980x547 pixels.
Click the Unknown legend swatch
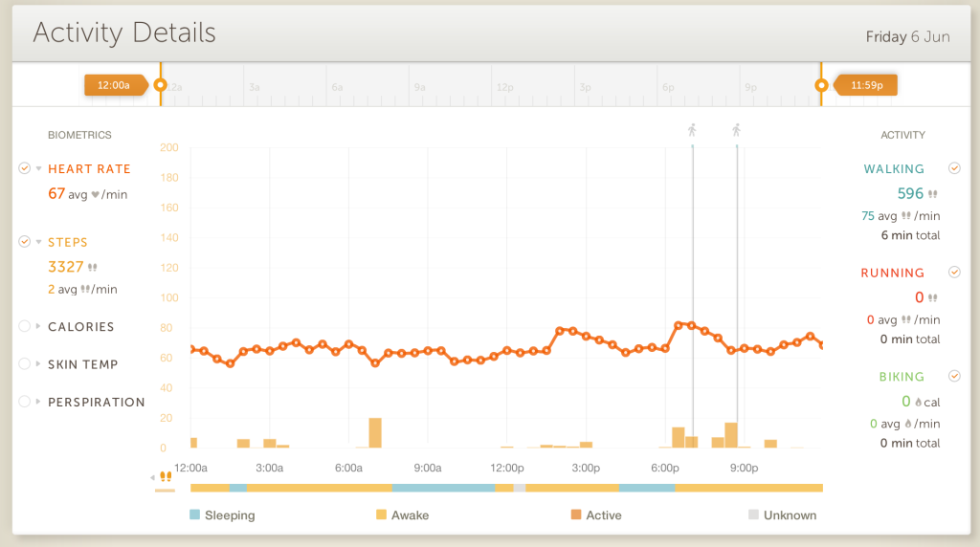tap(753, 514)
